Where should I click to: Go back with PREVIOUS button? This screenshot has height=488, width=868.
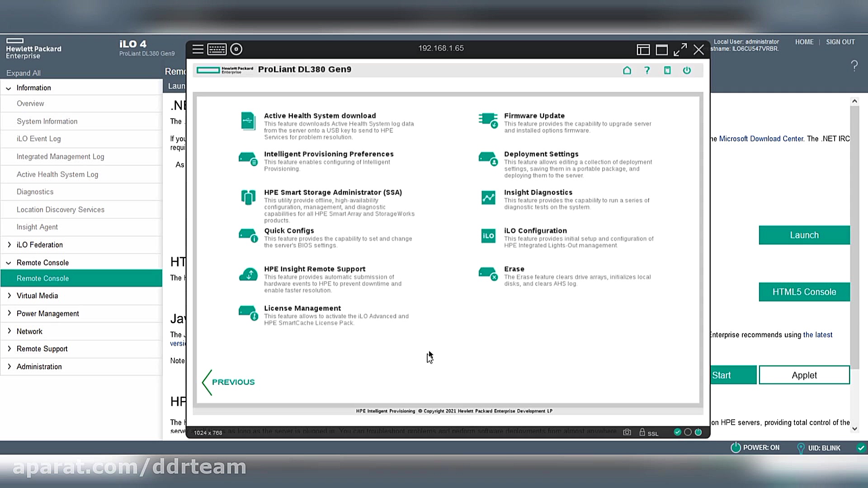pyautogui.click(x=229, y=382)
